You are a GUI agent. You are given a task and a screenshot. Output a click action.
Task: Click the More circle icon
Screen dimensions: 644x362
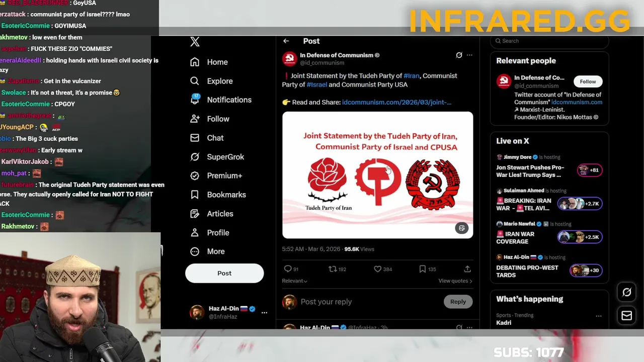coord(195,251)
